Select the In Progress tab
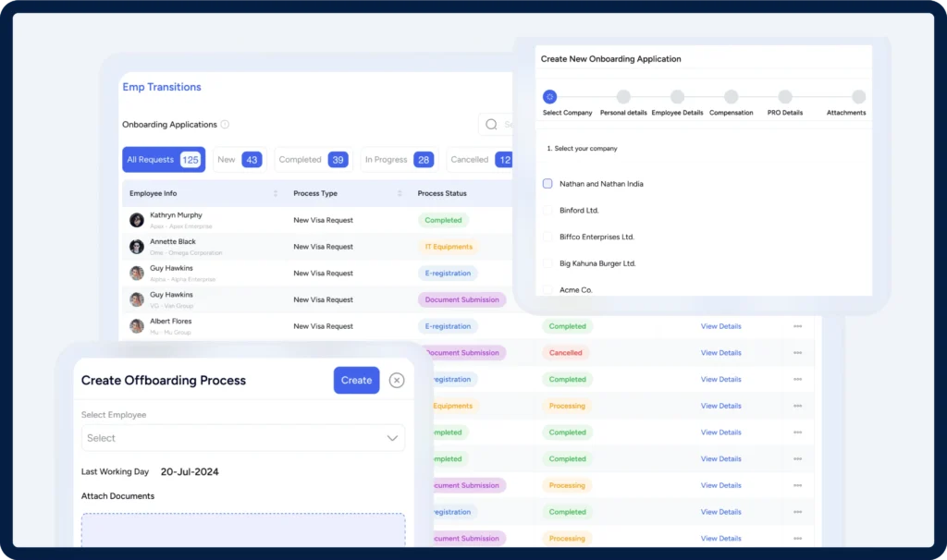 click(398, 160)
